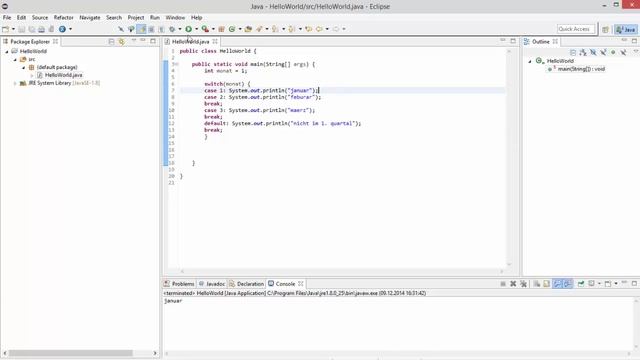Viewport: 640px width, 360px height.
Task: Close the HelloWorld.java editor tab
Action: 215,42
